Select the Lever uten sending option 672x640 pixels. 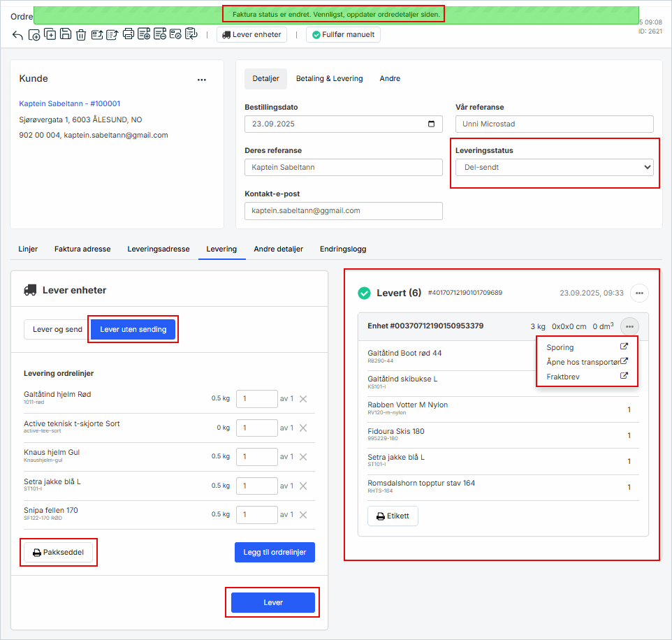click(x=133, y=330)
